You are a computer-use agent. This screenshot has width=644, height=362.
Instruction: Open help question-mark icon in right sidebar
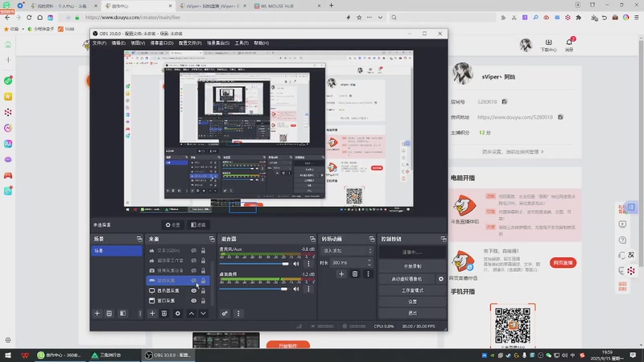(x=622, y=240)
